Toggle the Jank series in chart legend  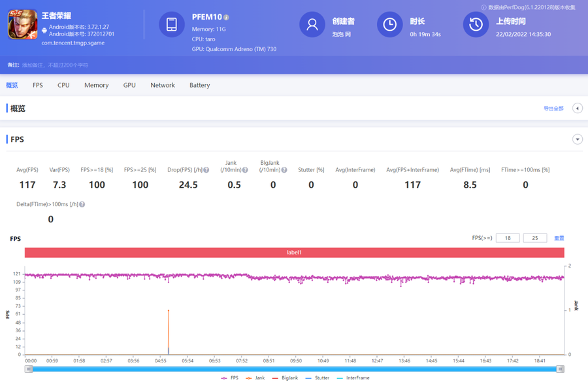pos(255,378)
